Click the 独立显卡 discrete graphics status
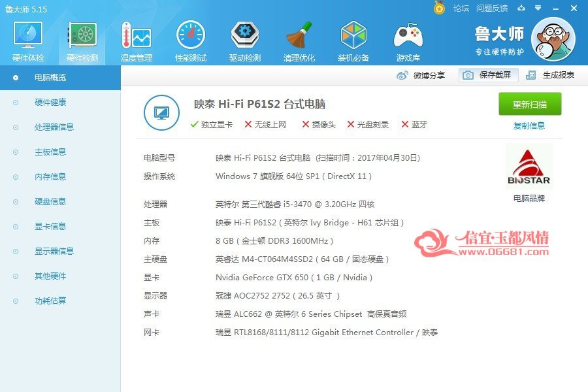 (x=212, y=124)
